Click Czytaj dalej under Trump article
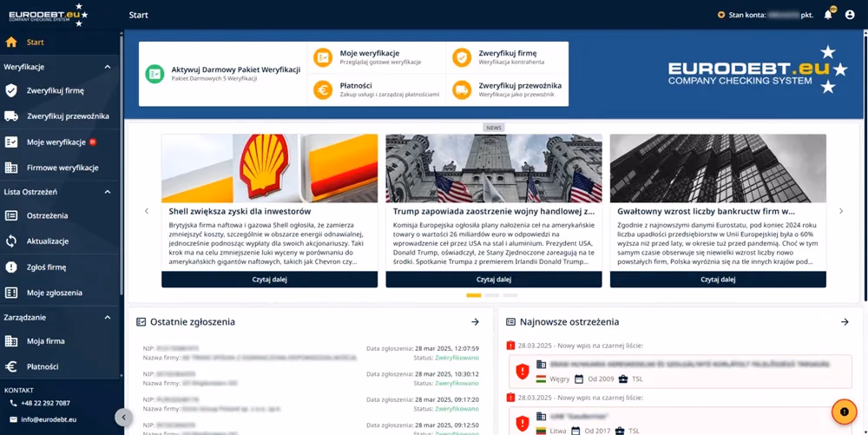 pos(494,280)
